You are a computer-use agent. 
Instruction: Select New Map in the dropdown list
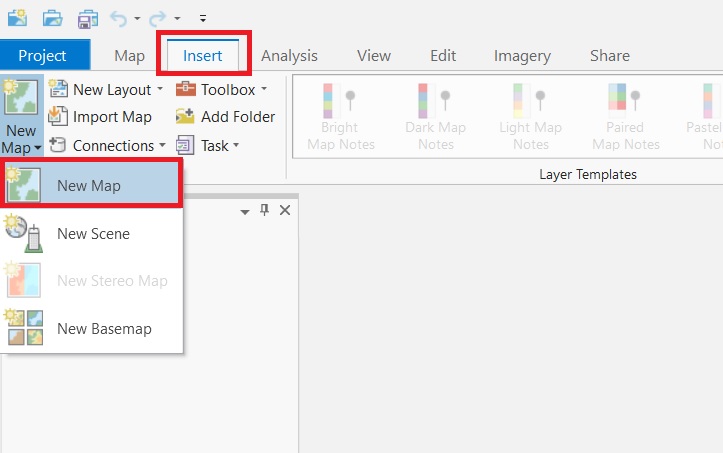89,185
